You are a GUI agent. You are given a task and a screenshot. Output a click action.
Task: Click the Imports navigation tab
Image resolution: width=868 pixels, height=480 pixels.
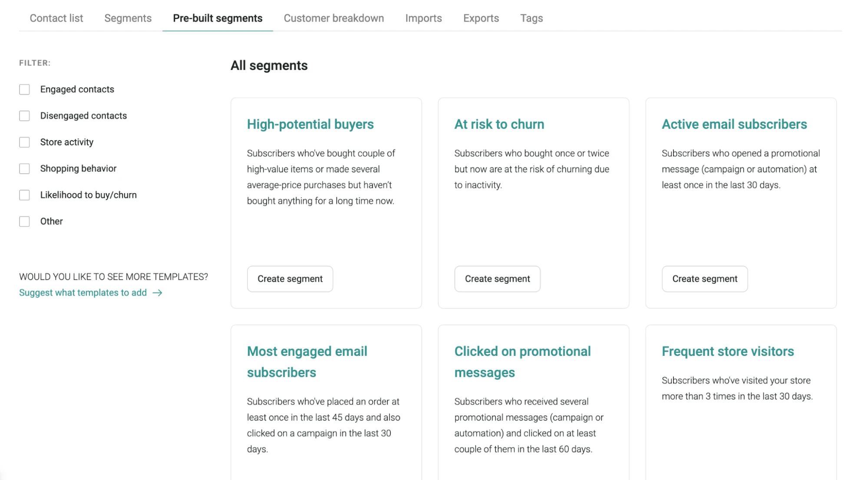click(x=423, y=18)
